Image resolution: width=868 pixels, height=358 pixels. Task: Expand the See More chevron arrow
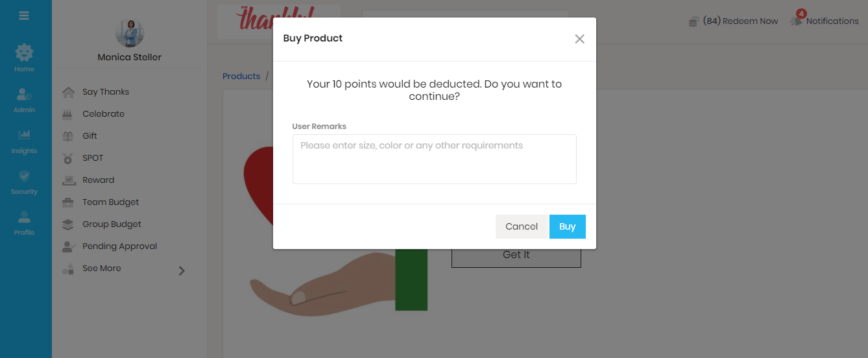(x=182, y=270)
